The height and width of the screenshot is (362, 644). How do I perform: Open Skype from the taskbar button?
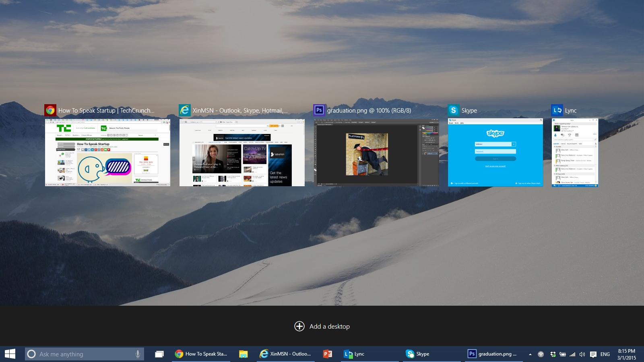[432, 354]
